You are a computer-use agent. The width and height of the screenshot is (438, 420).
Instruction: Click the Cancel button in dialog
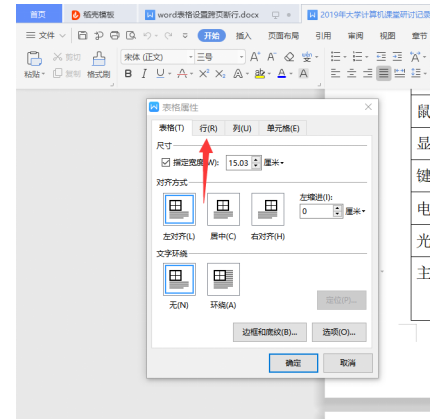click(x=348, y=363)
